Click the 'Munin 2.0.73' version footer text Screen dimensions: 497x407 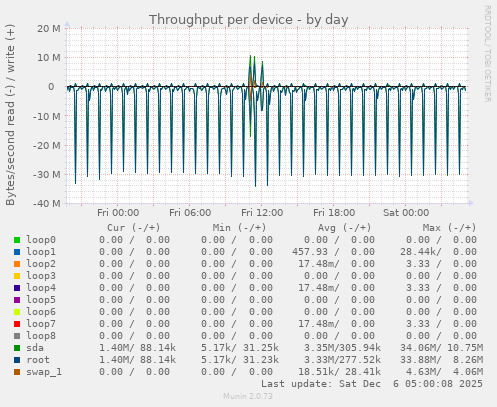(248, 396)
